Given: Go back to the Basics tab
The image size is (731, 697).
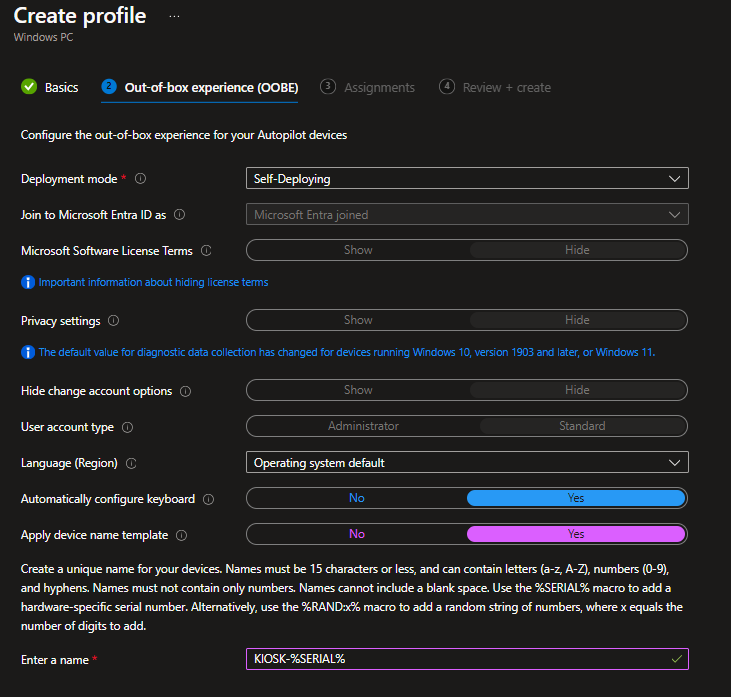Looking at the screenshot, I should [50, 87].
